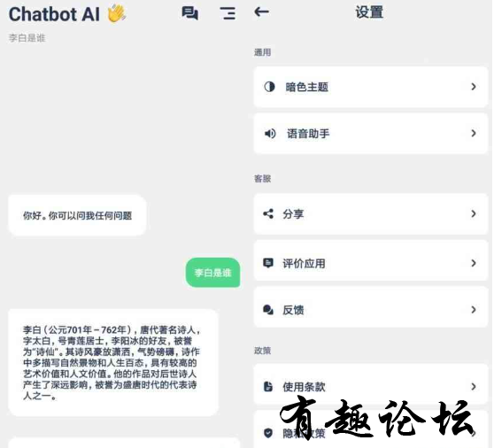Click the waving hand emoji
Image resolution: width=494 pixels, height=448 pixels.
pos(117,14)
